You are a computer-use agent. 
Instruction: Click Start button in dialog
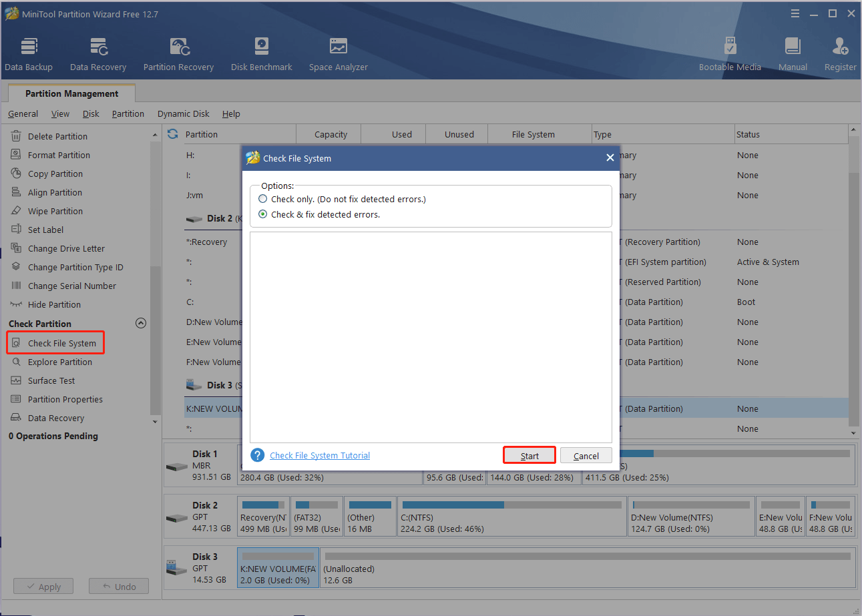[529, 455]
